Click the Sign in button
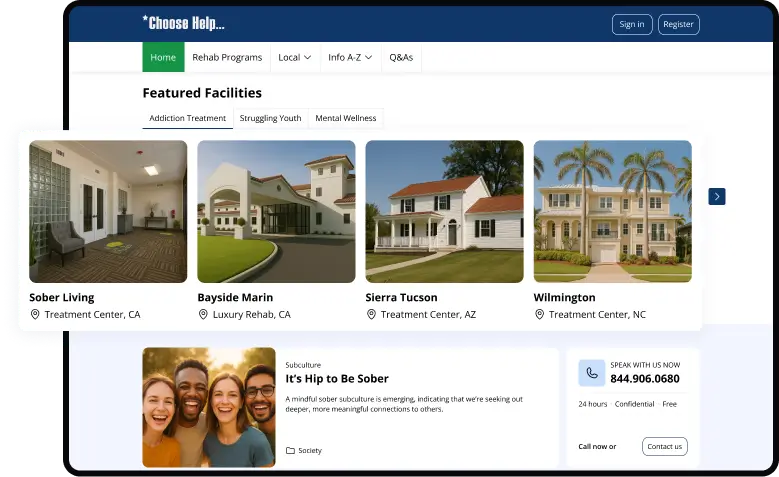Viewport: 779px width, 477px height. coord(632,24)
